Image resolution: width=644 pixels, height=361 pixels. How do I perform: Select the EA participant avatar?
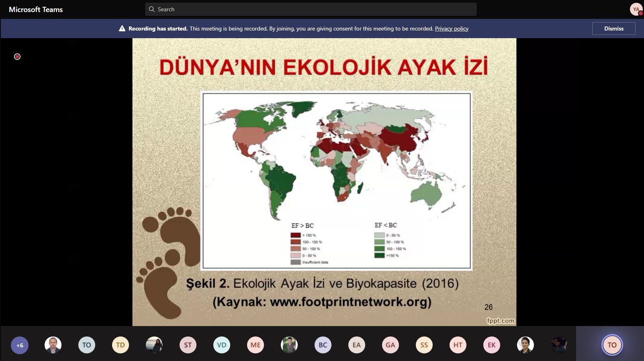[x=357, y=345]
